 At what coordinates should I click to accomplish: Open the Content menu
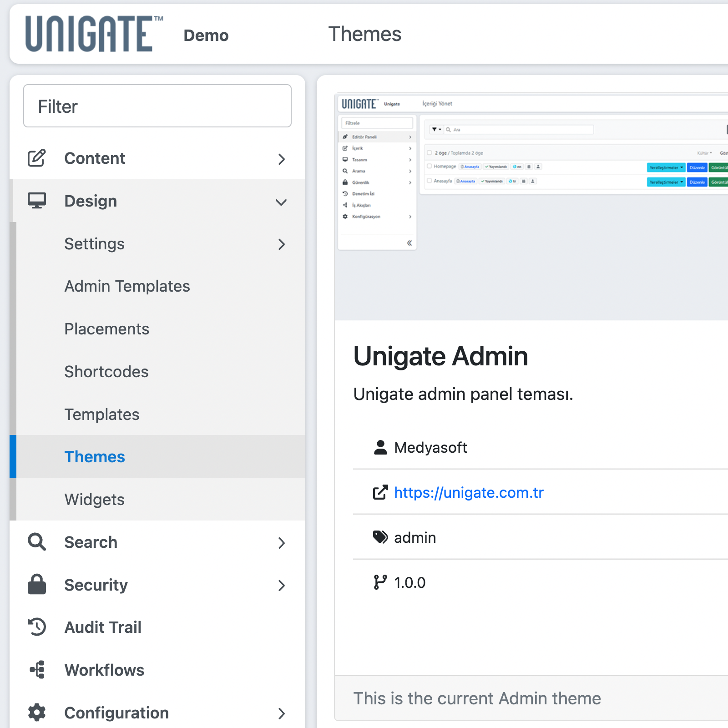pyautogui.click(x=95, y=158)
